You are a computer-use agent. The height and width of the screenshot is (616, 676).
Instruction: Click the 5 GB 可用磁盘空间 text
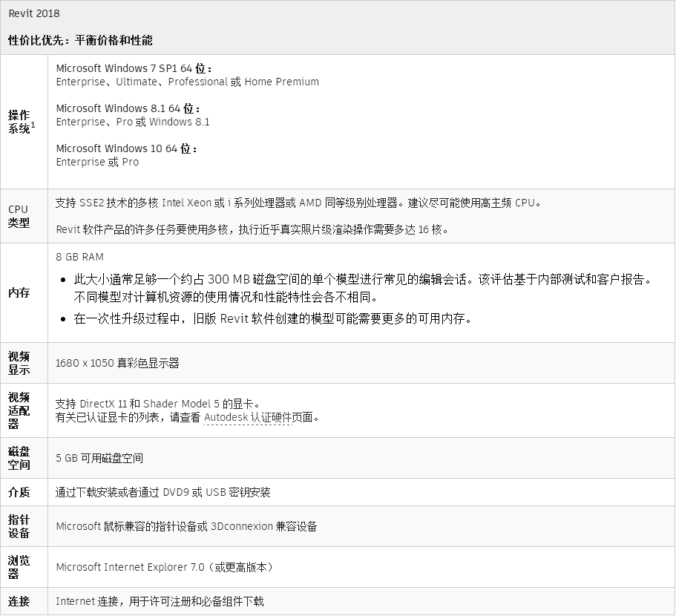[99, 458]
